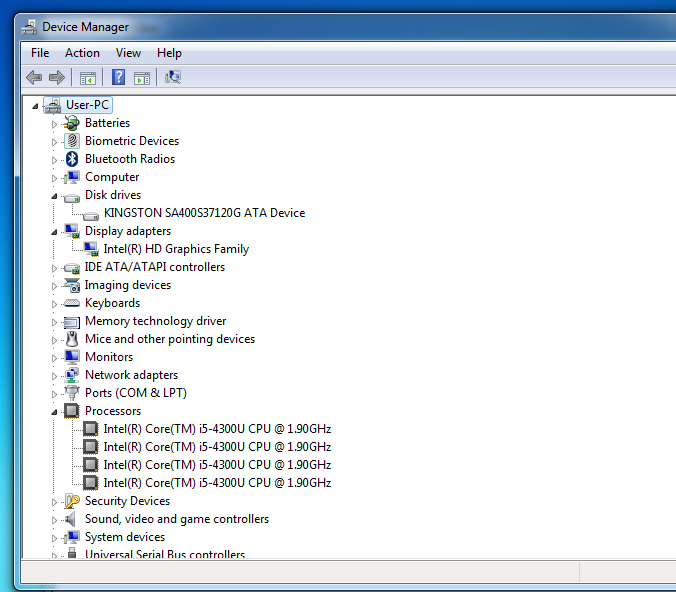
Task: Click the Device Manager window title text
Action: [85, 27]
